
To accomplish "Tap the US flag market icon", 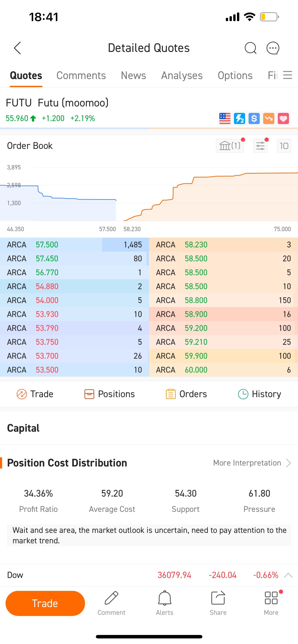I will coord(225,118).
